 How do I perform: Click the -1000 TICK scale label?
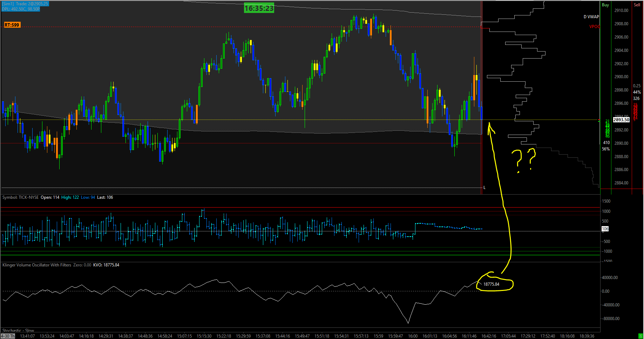tap(607, 251)
